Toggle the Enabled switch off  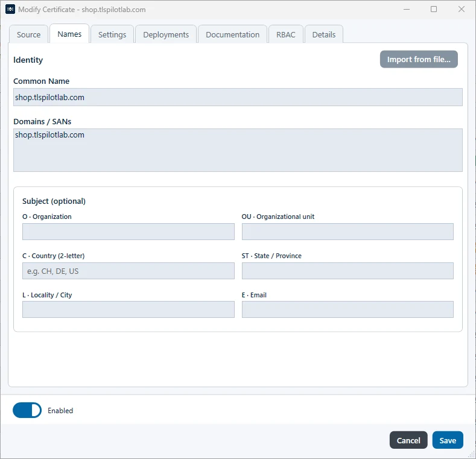[x=27, y=410]
